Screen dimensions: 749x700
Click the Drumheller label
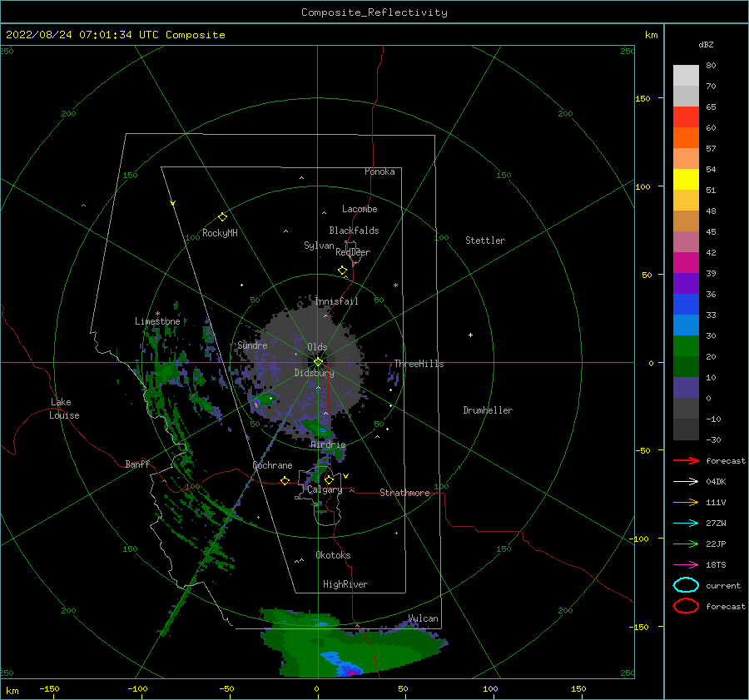pyautogui.click(x=488, y=410)
